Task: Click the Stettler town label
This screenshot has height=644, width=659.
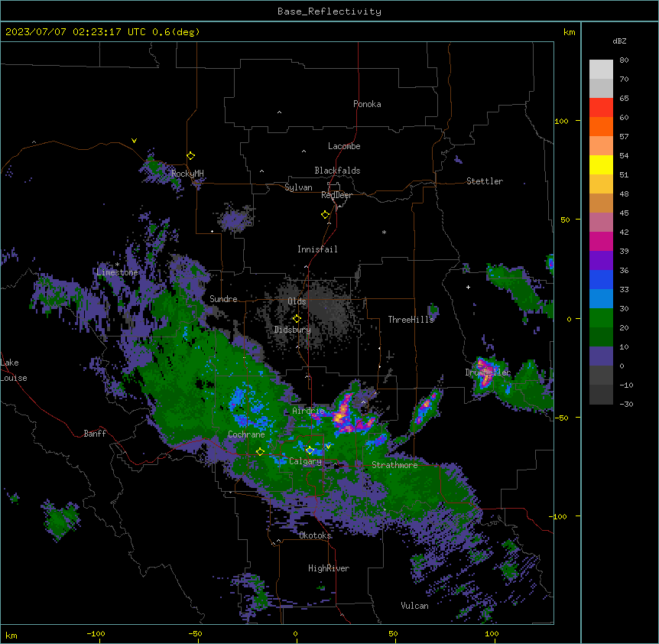Action: (485, 181)
